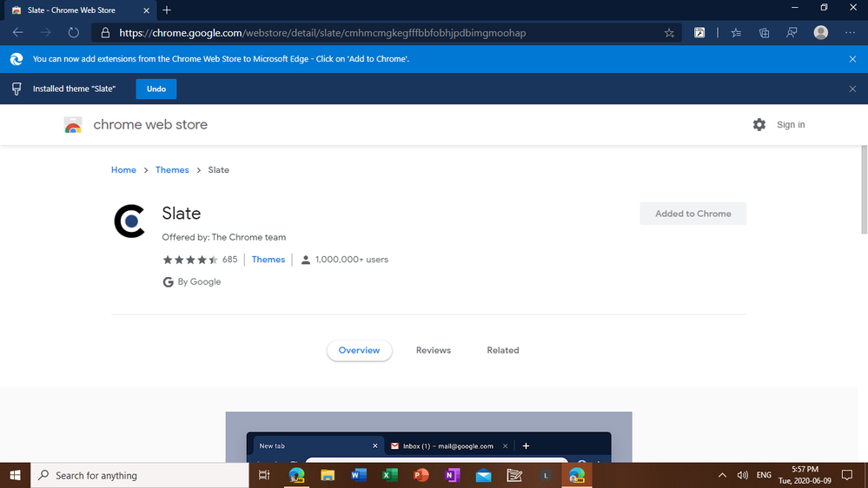Click the page vertical scrollbar

pos(864,189)
